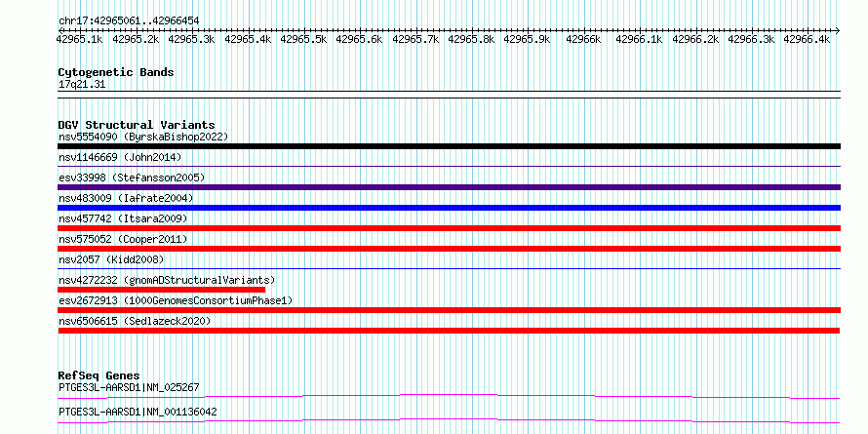Click the 42966.4k ruler tick label

(x=808, y=39)
